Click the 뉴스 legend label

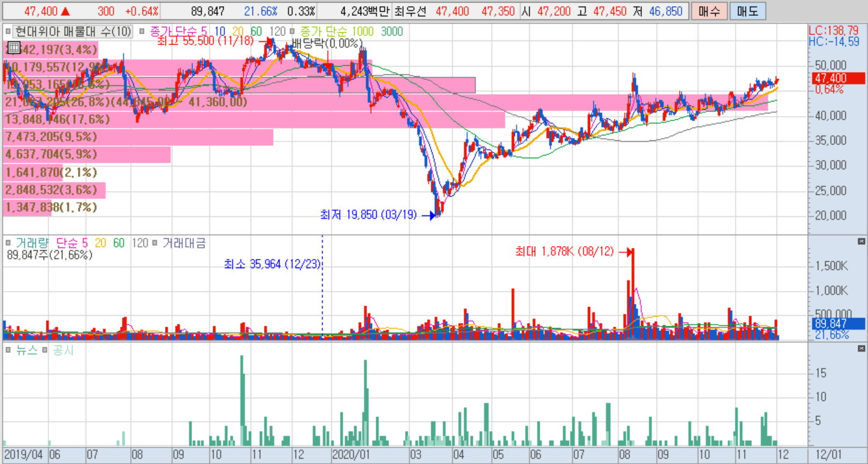coord(26,350)
